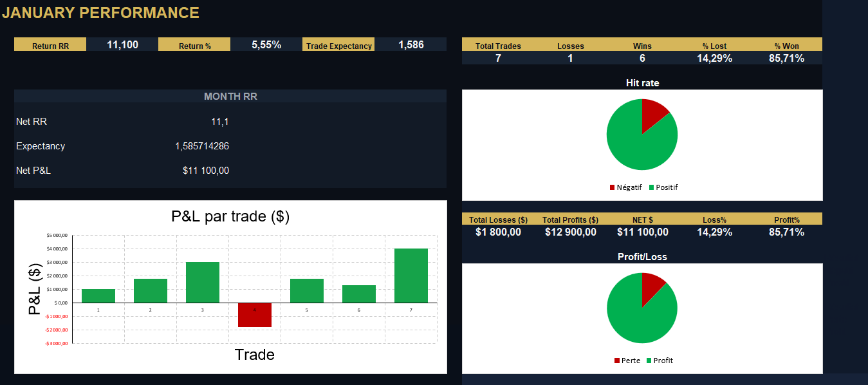Click the Profit% header cell
The height and width of the screenshot is (385, 868).
pos(786,220)
